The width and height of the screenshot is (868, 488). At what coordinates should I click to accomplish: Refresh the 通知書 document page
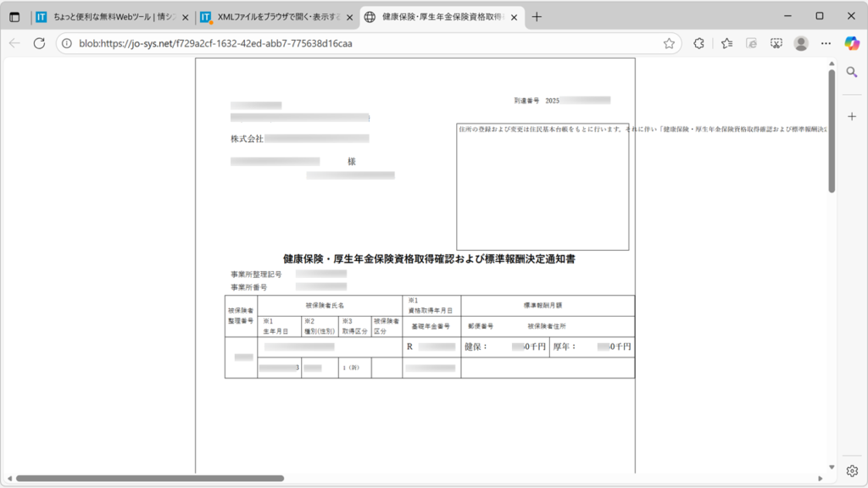37,43
